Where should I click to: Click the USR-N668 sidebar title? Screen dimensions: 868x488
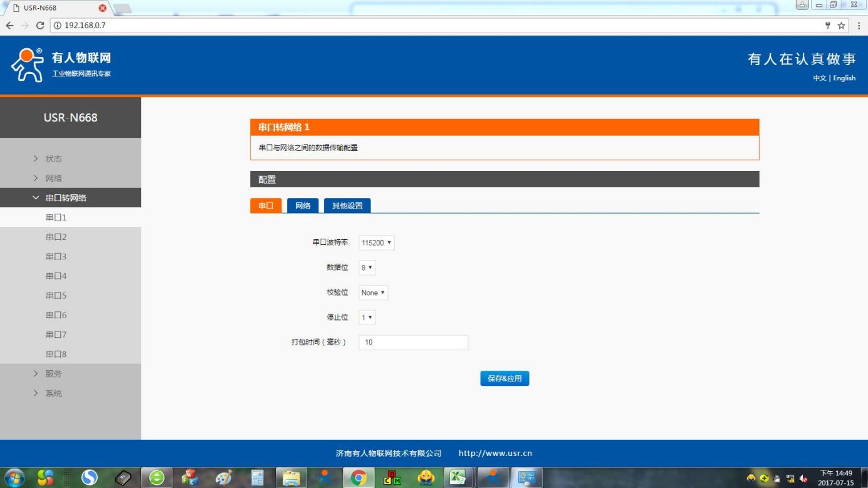[70, 118]
